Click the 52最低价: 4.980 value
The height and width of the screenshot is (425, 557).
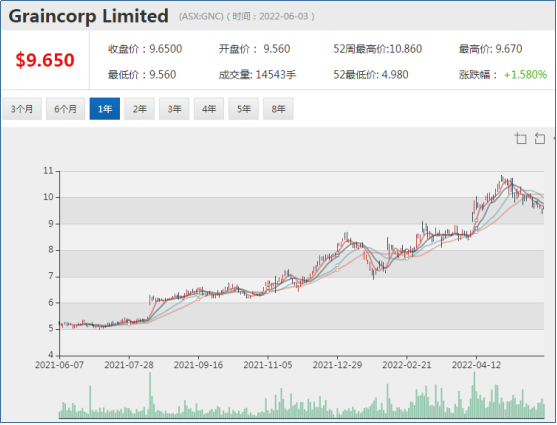371,75
